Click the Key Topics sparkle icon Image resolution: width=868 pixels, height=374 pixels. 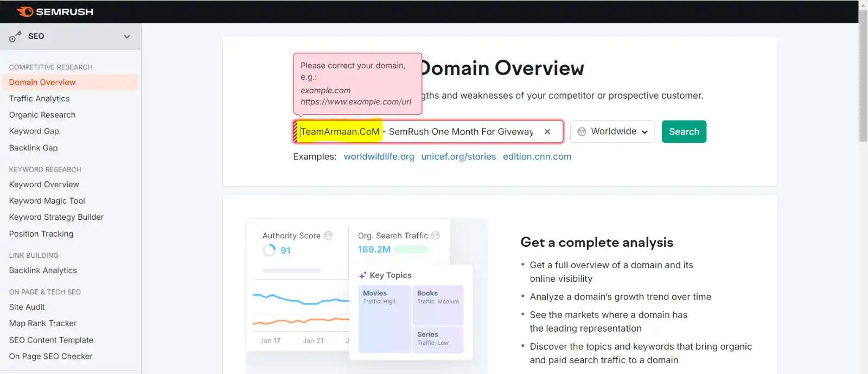[x=363, y=275]
